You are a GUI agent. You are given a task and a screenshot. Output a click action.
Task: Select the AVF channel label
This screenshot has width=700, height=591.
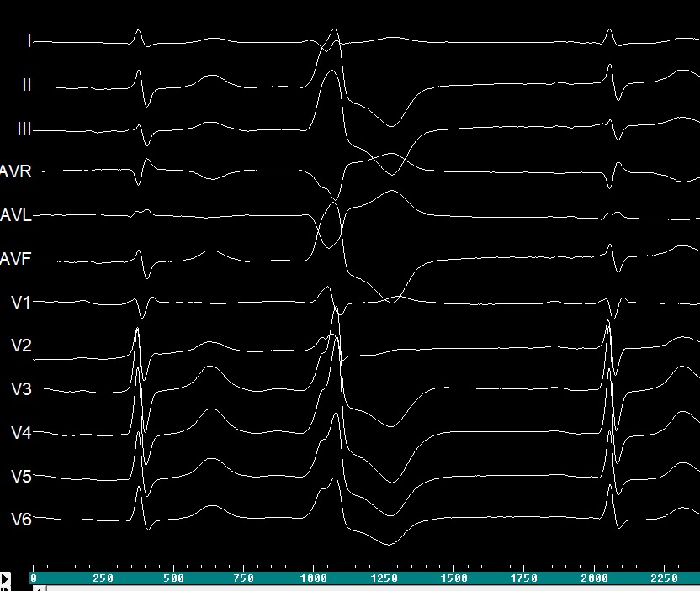click(16, 258)
